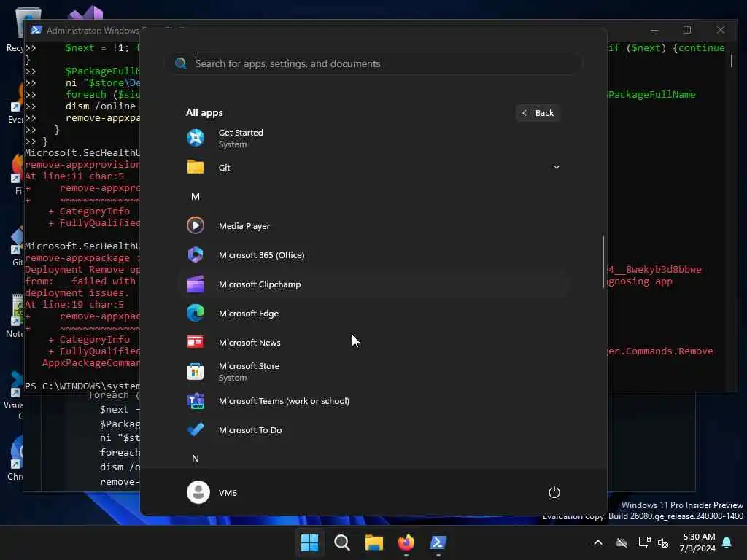The height and width of the screenshot is (560, 747).
Task: Launch Microsoft Store icon
Action: tap(196, 371)
